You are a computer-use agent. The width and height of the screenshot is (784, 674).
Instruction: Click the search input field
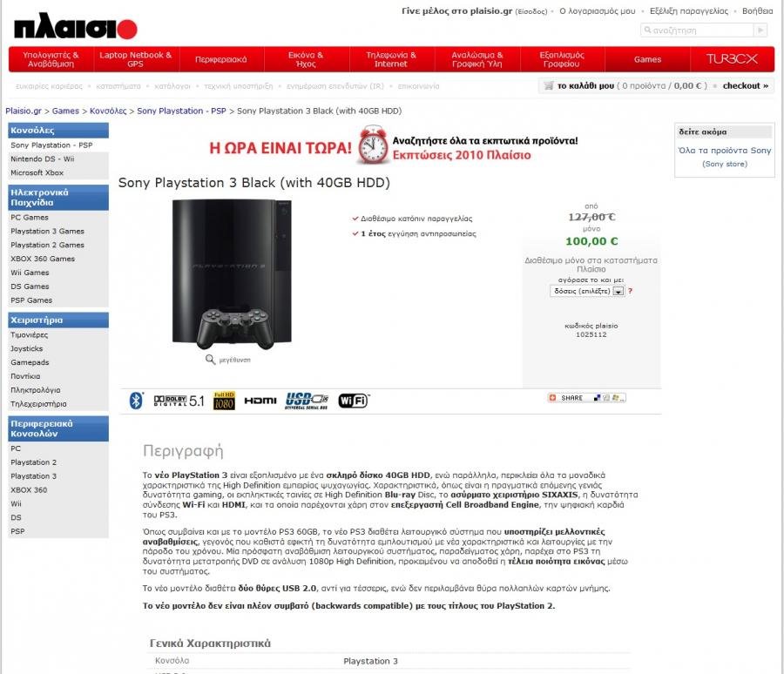697,30
